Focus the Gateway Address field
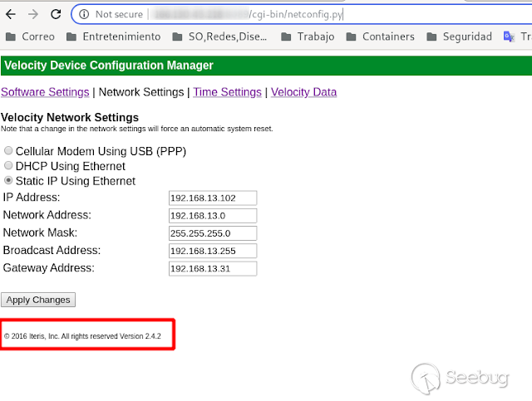Viewport: 532px width, 401px height. [213, 268]
